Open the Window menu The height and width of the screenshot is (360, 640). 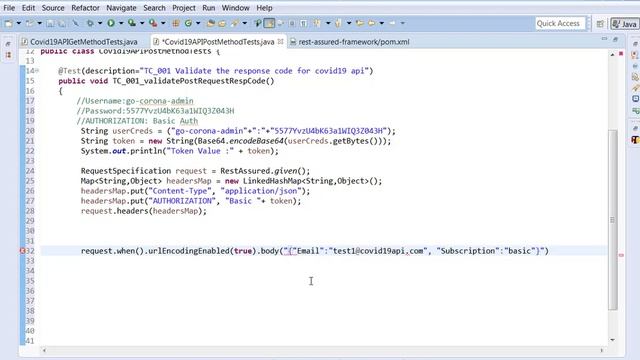236,8
